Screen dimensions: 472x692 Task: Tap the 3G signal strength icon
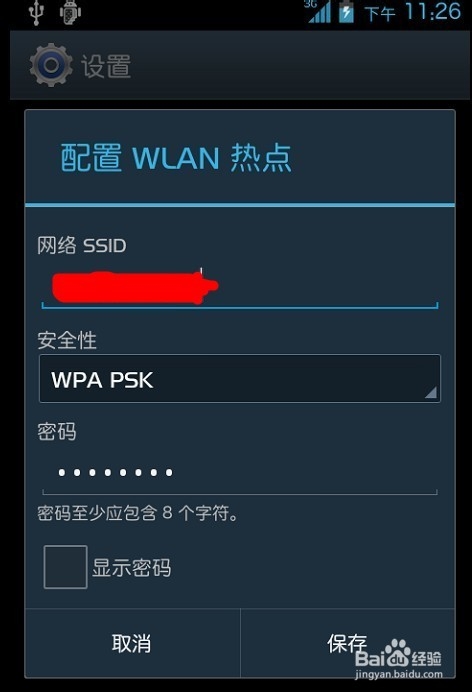coord(318,11)
